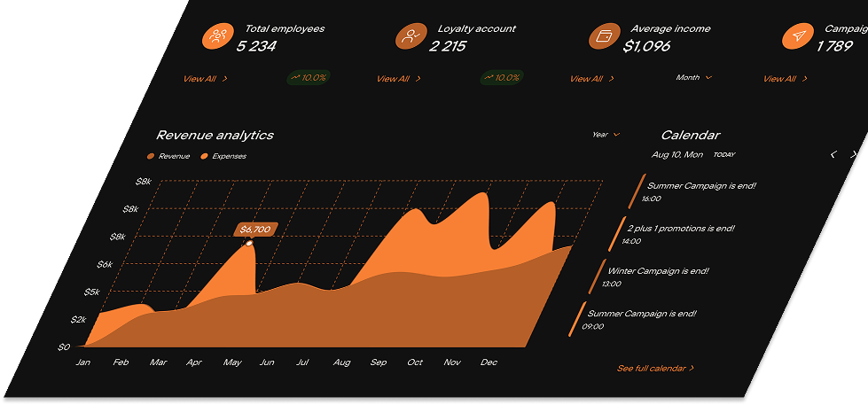Open the Month dropdown for Average income

click(x=693, y=78)
